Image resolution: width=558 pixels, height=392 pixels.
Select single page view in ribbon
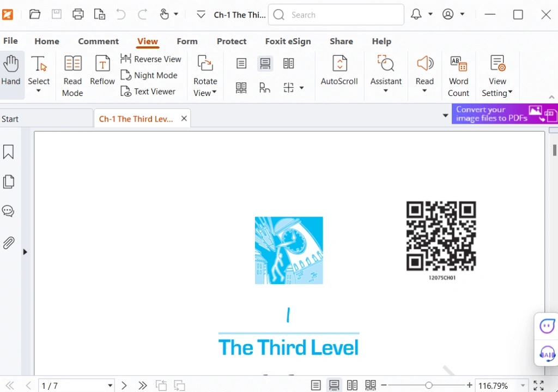click(x=241, y=64)
